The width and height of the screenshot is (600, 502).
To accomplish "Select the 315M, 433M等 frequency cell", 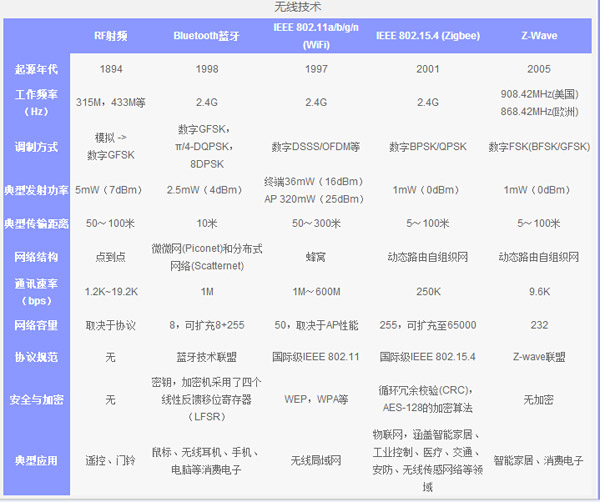I will coord(111,102).
